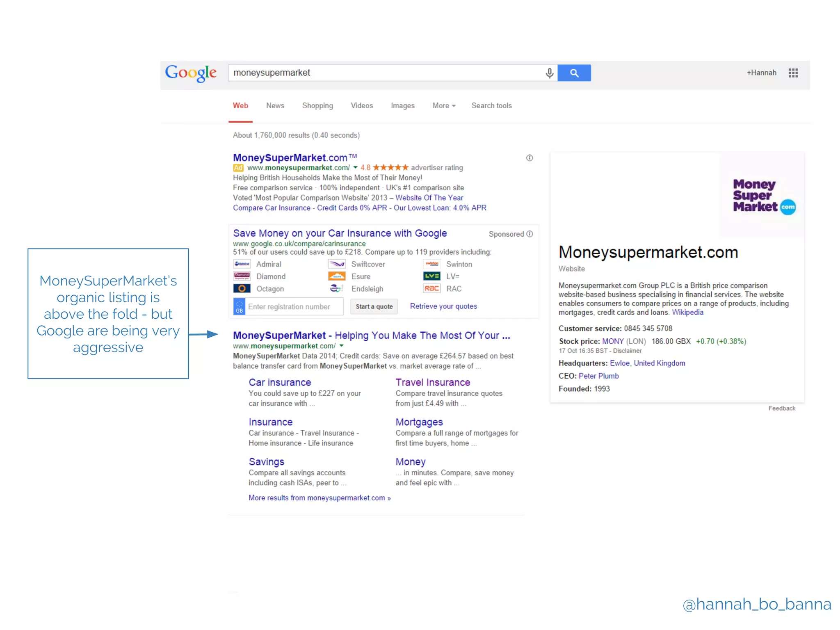Click the Endsleigh provider logo
This screenshot has width=840, height=630.
pos(337,288)
